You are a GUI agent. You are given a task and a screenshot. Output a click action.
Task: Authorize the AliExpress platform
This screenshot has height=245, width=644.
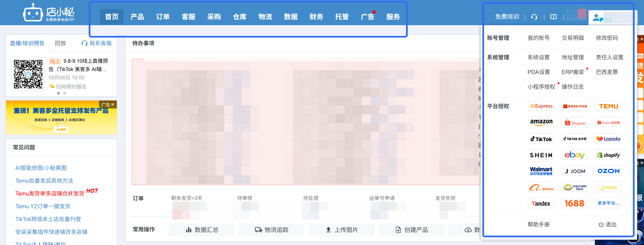point(541,106)
